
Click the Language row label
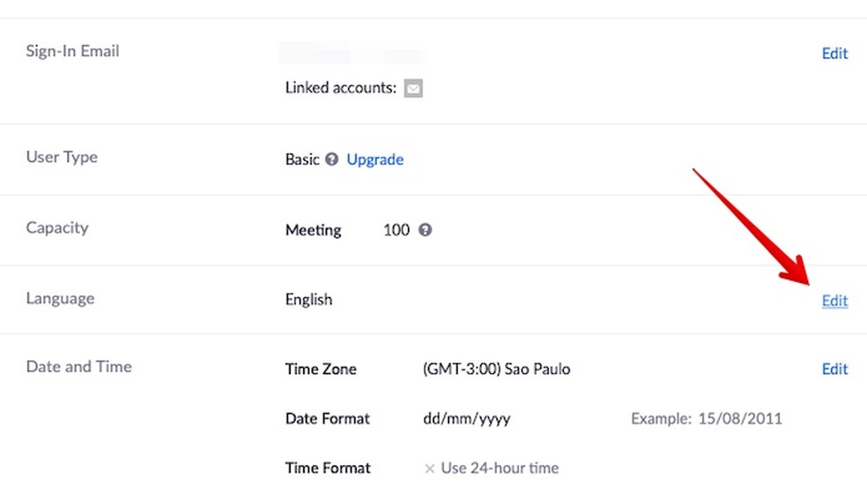point(60,299)
